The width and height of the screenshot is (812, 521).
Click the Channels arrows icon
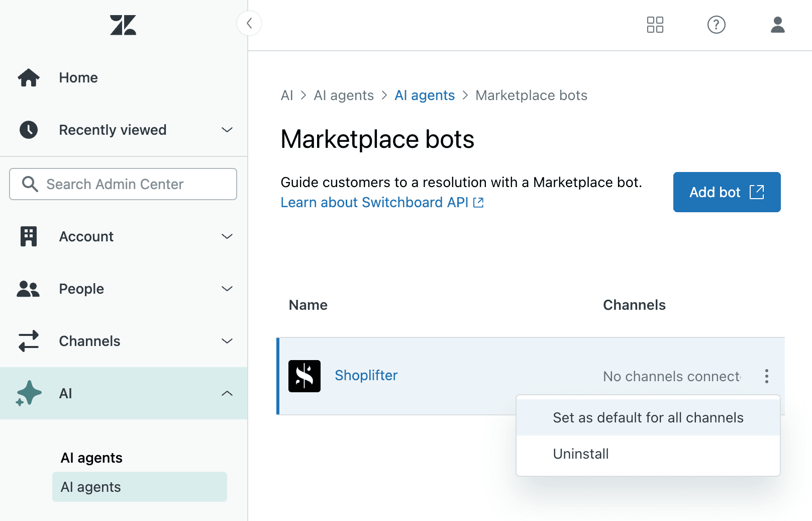click(x=29, y=341)
